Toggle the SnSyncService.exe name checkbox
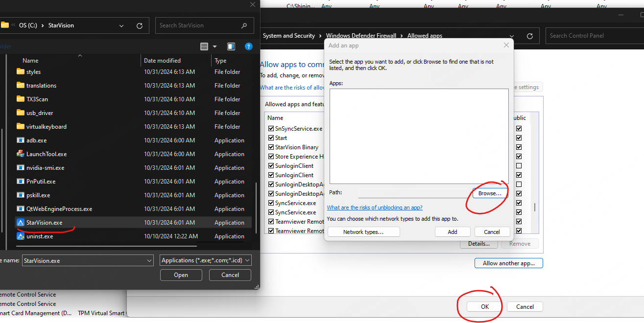Viewport: 644px width, 323px height. point(271,129)
